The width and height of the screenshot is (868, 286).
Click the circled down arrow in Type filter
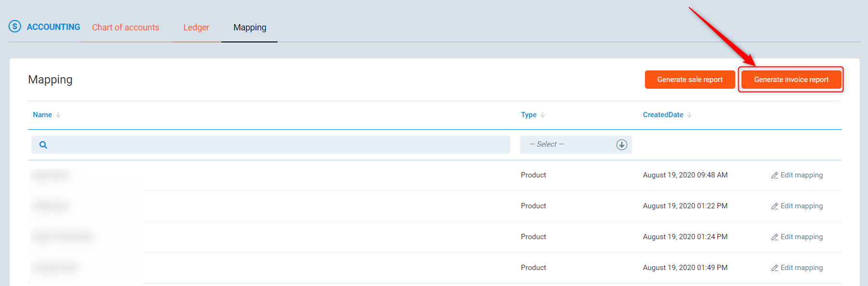coord(621,145)
